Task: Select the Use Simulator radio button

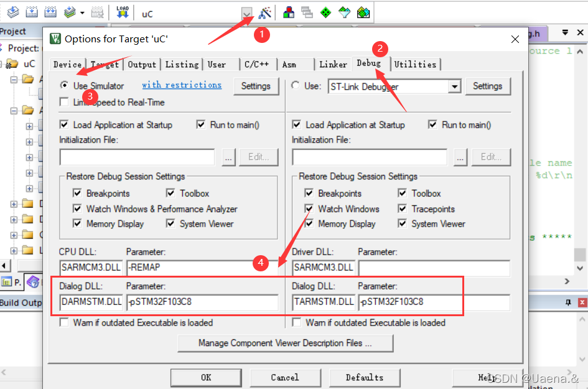Action: click(x=65, y=85)
